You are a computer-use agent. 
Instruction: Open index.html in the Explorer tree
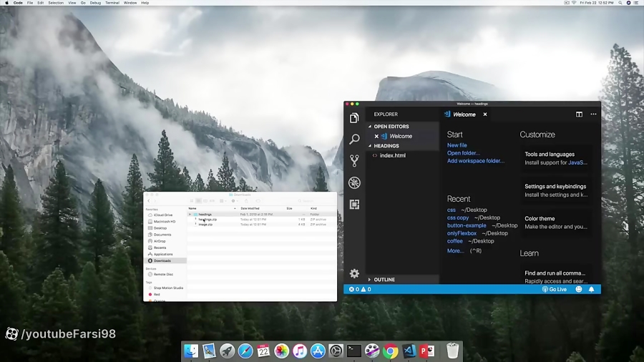click(392, 155)
